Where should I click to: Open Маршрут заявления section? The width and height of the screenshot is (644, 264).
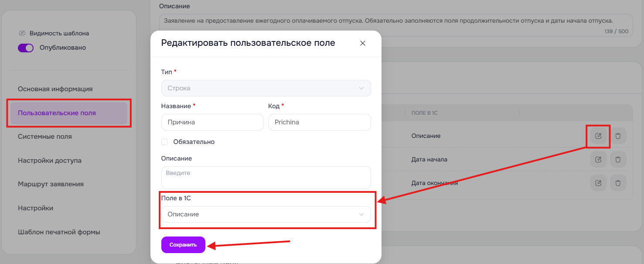[51, 184]
